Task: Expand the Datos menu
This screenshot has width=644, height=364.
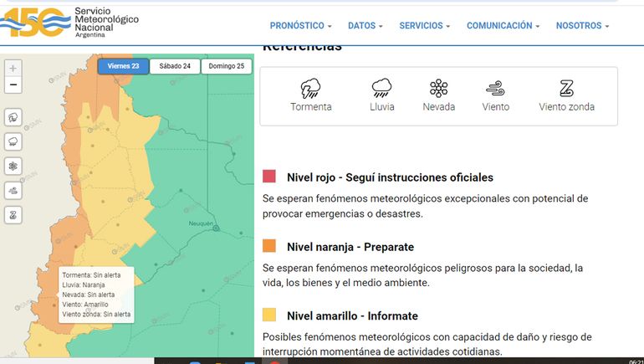Action: (x=365, y=26)
